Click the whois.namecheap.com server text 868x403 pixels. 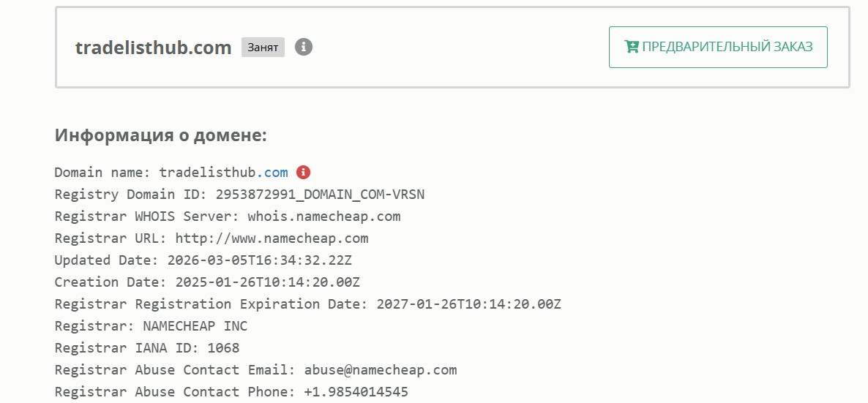(x=324, y=216)
